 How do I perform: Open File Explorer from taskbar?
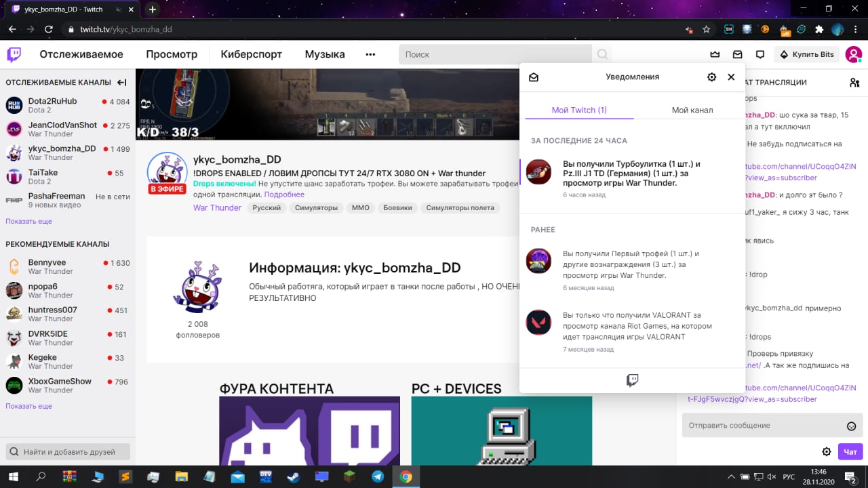[182, 476]
